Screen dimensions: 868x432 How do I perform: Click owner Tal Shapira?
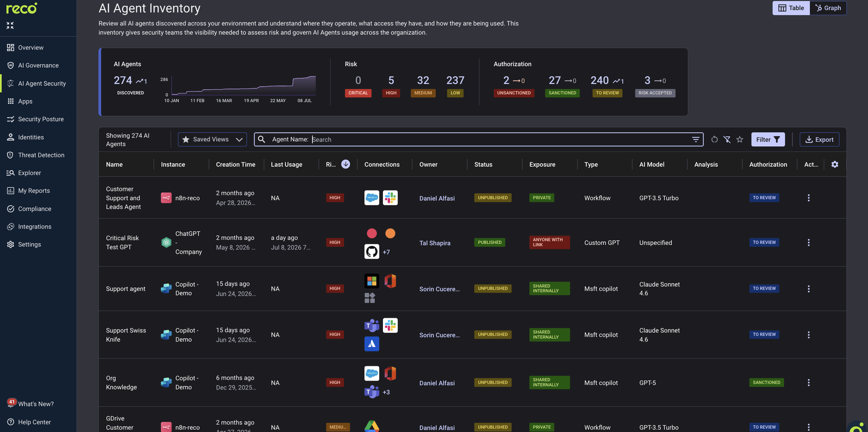(435, 243)
